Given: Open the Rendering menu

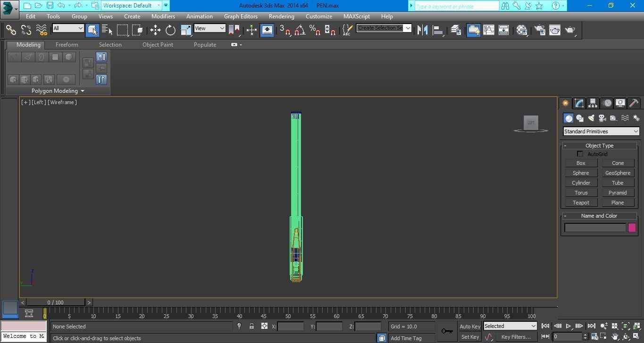Looking at the screenshot, I should (x=281, y=16).
